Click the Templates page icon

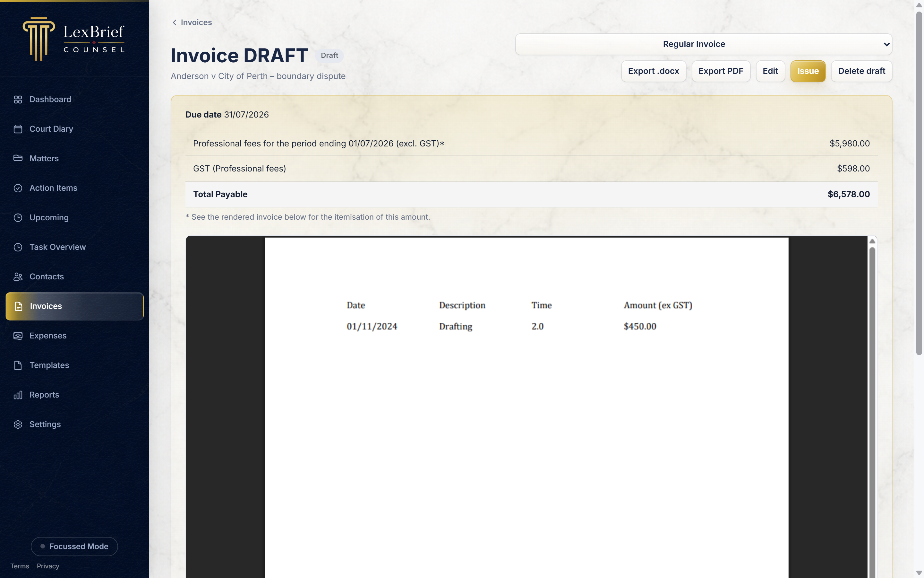pyautogui.click(x=18, y=365)
